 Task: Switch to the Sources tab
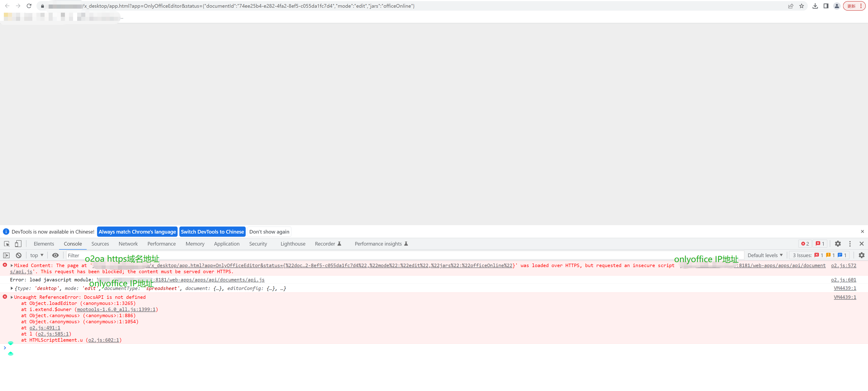(100, 244)
